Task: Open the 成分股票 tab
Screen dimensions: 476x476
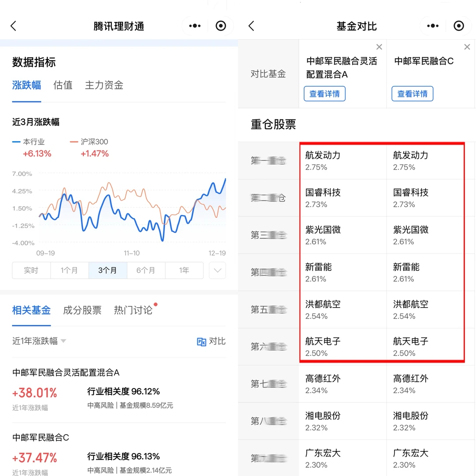Action: coord(82,310)
